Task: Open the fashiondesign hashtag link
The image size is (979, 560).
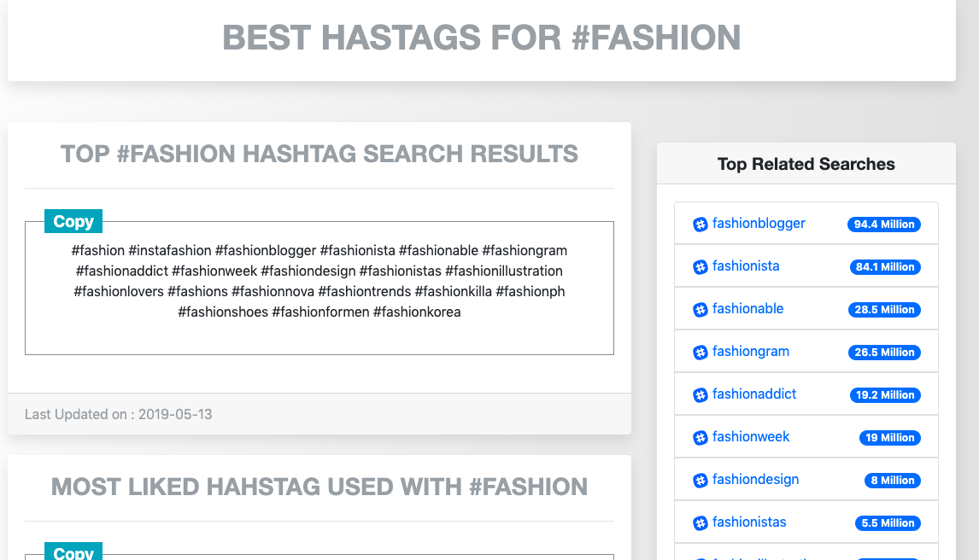Action: [x=755, y=480]
